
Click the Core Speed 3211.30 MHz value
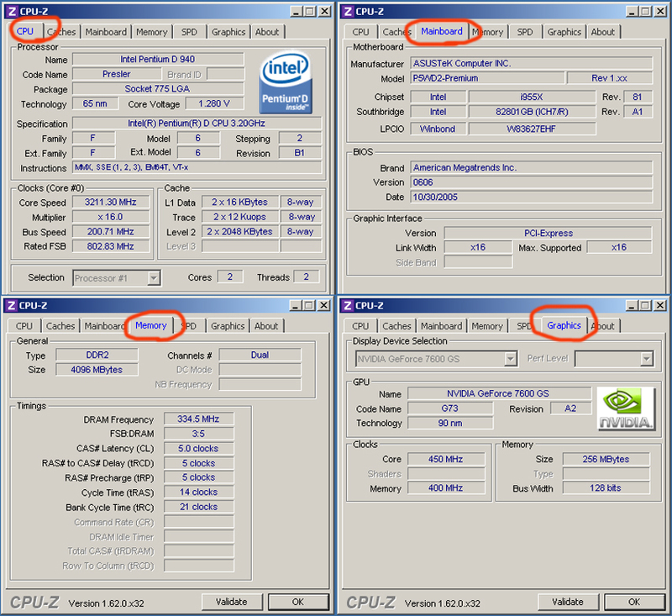click(111, 202)
